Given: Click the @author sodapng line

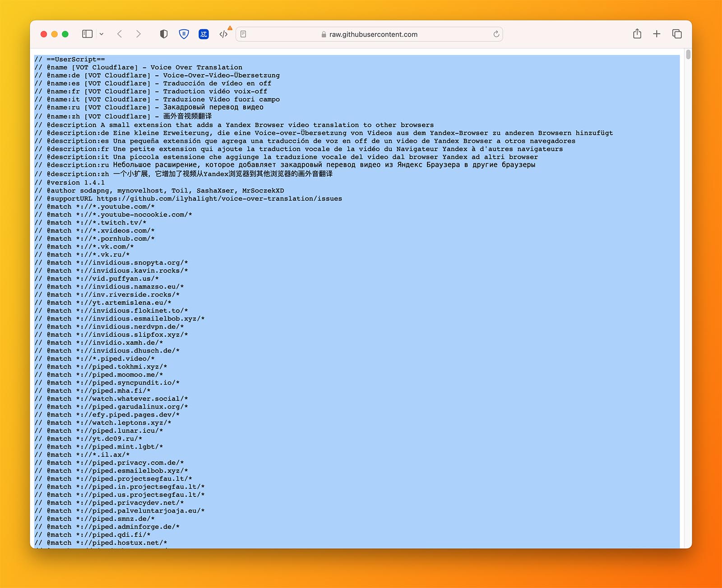Looking at the screenshot, I should click(x=159, y=191).
